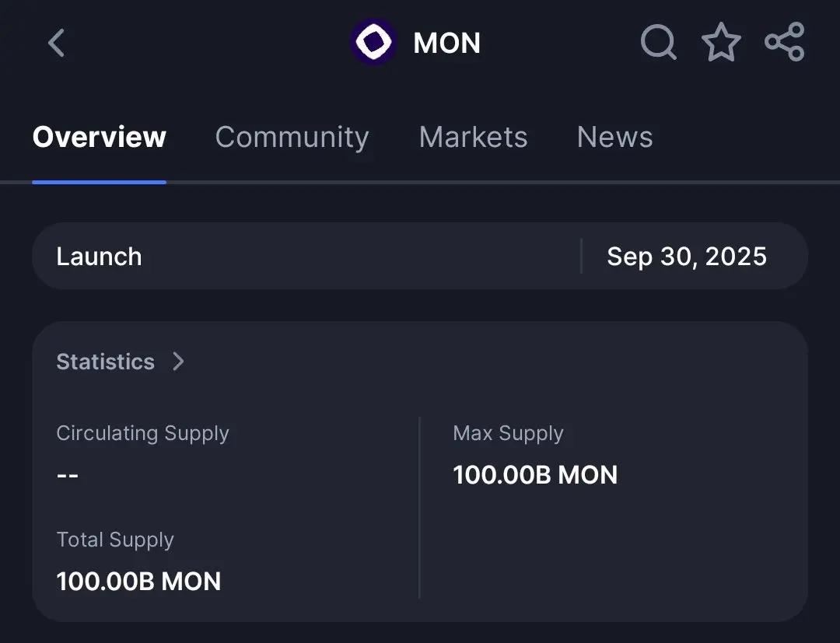Click the Sep 30, 2025 launch date
This screenshot has width=840, height=643.
[687, 257]
